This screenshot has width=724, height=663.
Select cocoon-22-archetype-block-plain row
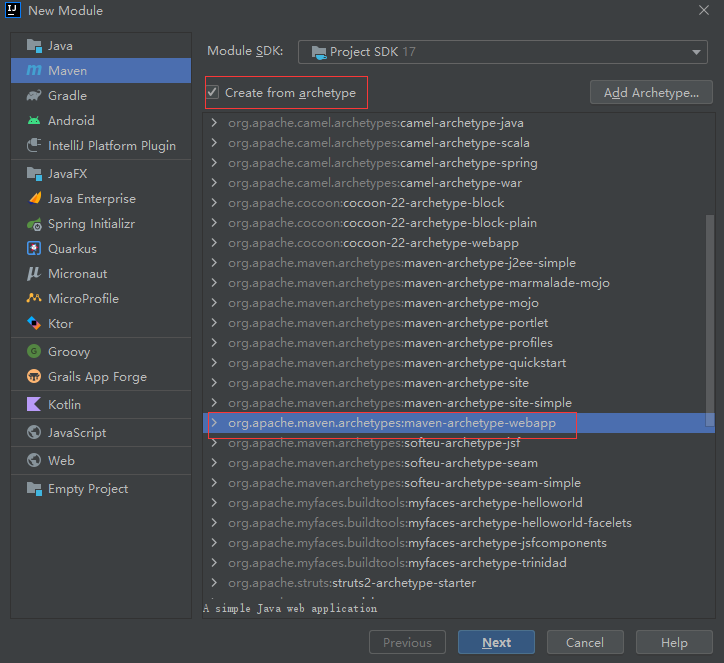coord(459,223)
